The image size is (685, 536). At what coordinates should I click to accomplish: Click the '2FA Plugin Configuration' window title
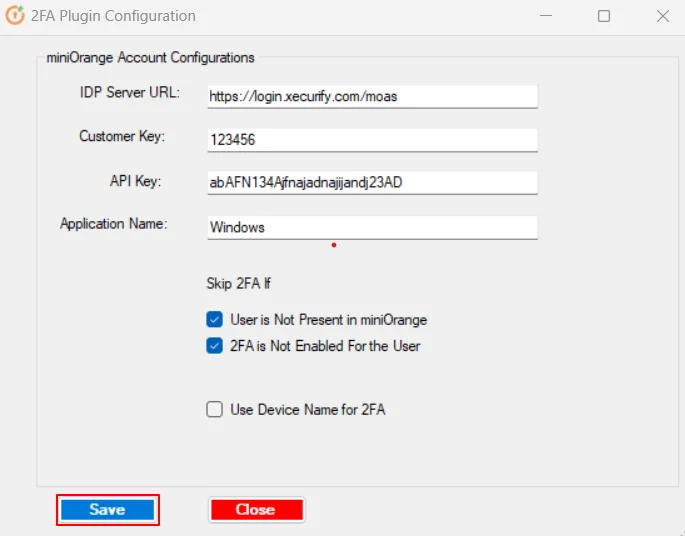pyautogui.click(x=113, y=16)
